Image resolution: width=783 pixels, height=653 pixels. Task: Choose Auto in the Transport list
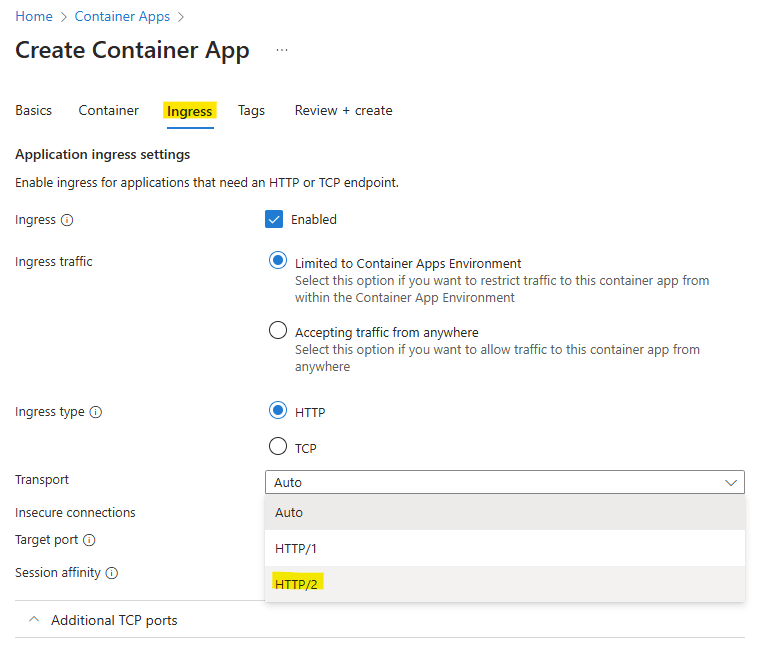click(x=289, y=512)
